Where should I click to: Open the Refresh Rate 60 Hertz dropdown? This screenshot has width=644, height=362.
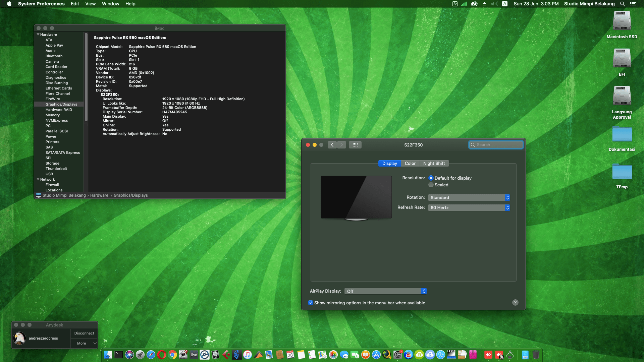click(469, 208)
